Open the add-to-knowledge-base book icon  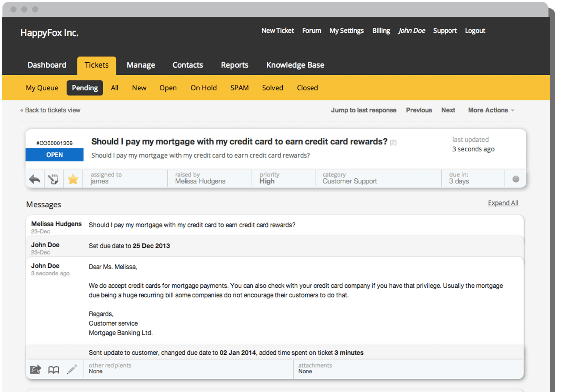[53, 369]
